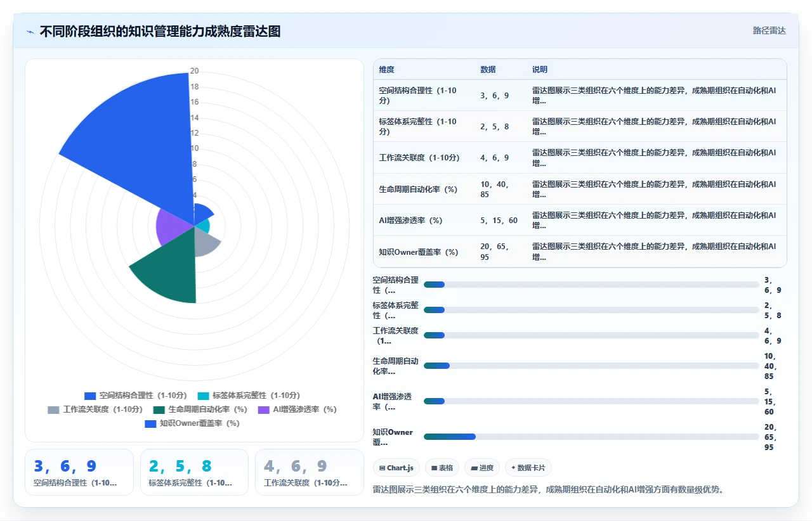Click the 维度 column header
Image resolution: width=812 pixels, height=521 pixels.
[x=386, y=70]
